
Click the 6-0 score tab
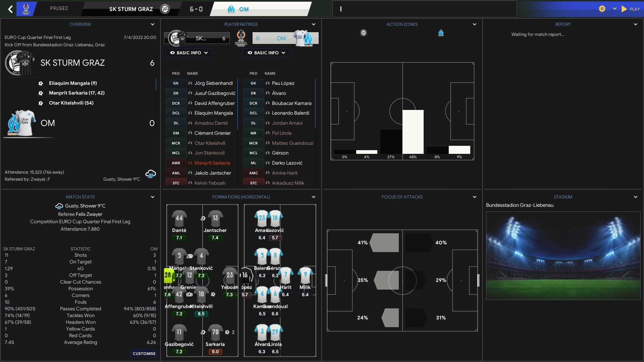[196, 9]
